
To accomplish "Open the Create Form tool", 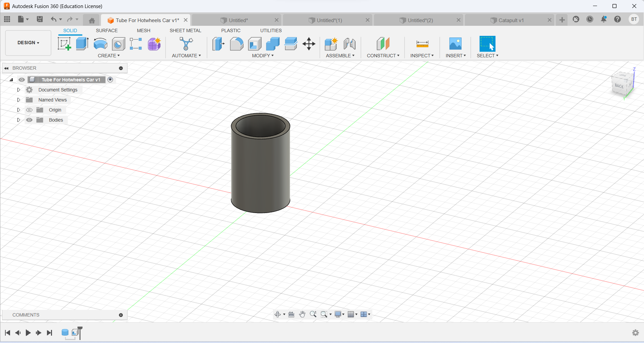I will [x=154, y=44].
